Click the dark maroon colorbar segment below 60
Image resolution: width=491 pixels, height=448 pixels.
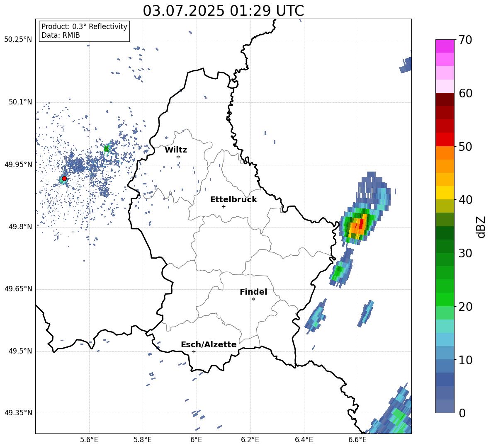445,99
